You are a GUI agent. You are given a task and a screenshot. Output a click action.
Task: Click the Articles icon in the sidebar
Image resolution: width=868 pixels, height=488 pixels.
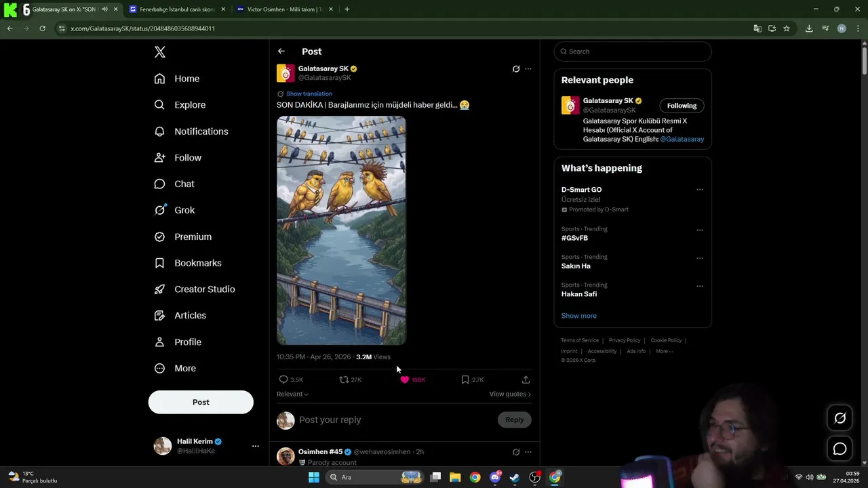tap(159, 315)
